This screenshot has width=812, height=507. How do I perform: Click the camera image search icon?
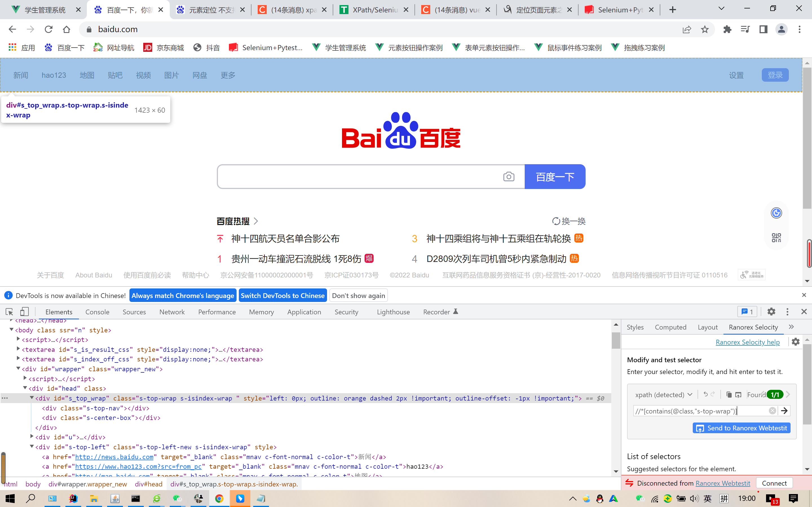(509, 177)
